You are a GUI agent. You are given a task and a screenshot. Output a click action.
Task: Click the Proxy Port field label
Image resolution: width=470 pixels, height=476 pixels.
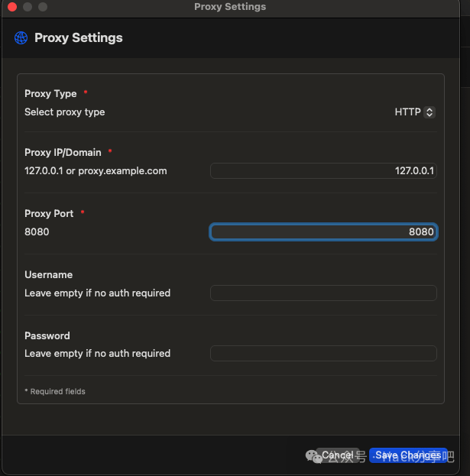48,214
